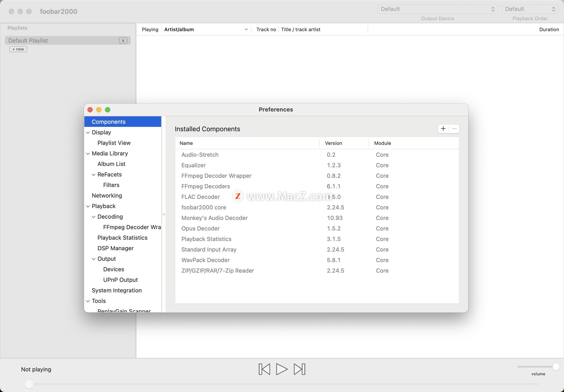
Task: Start playback with the play button
Action: [282, 369]
